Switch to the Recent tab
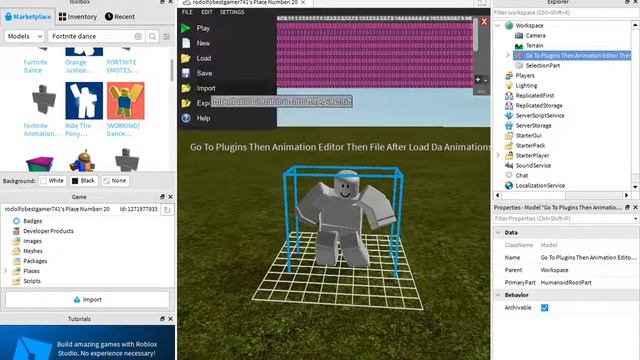 [120, 17]
